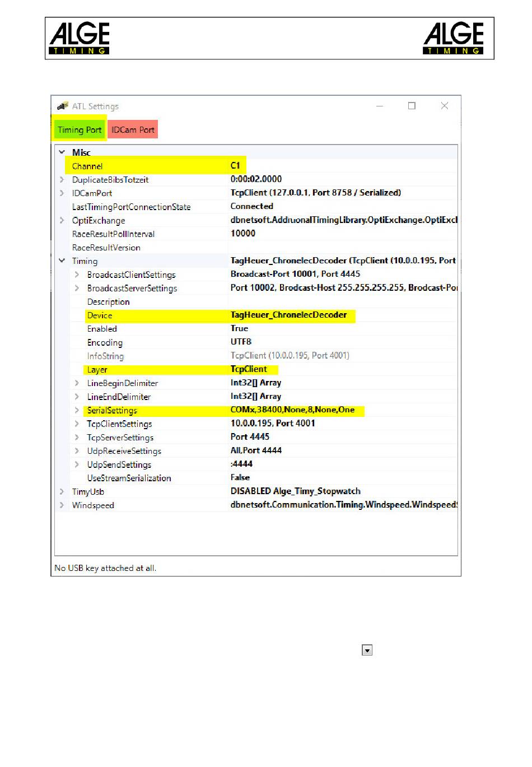532x767 pixels.
Task: Select the Enabled property label
Action: click(102, 329)
